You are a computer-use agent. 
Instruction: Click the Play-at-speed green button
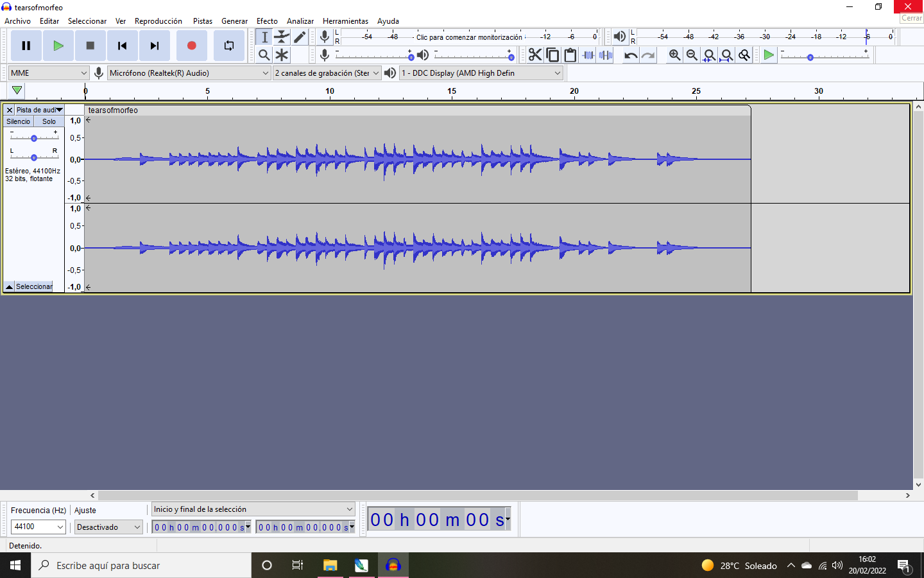click(x=768, y=55)
